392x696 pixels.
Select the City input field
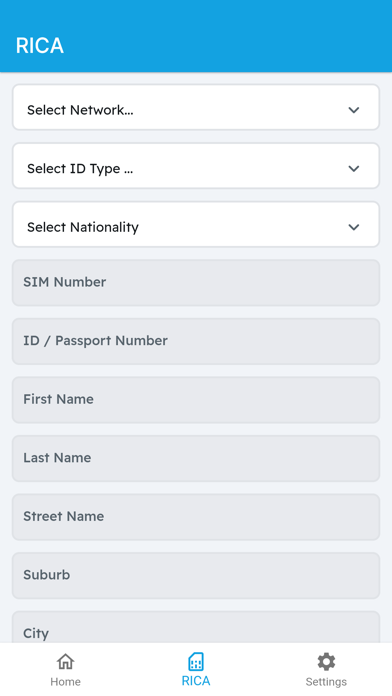pos(196,627)
